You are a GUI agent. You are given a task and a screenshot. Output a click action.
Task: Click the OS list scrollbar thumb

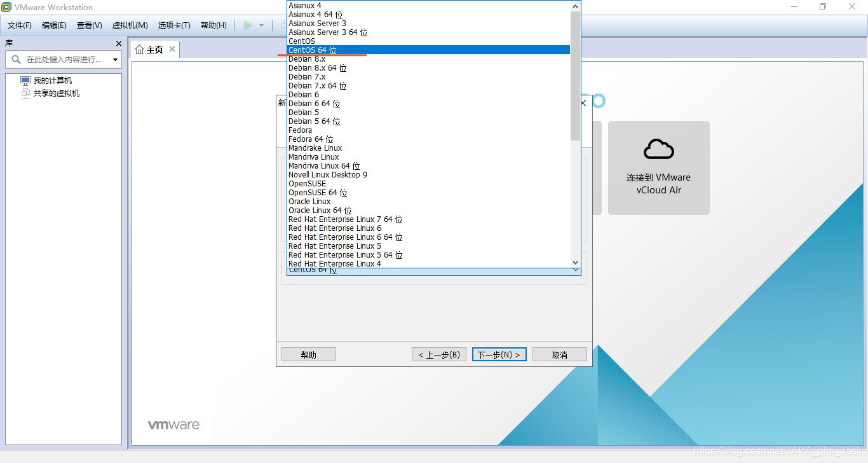click(576, 75)
